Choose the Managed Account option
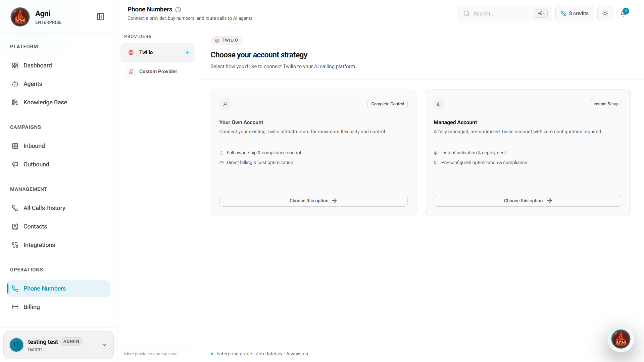Screen dimensions: 644x362 click(528, 201)
